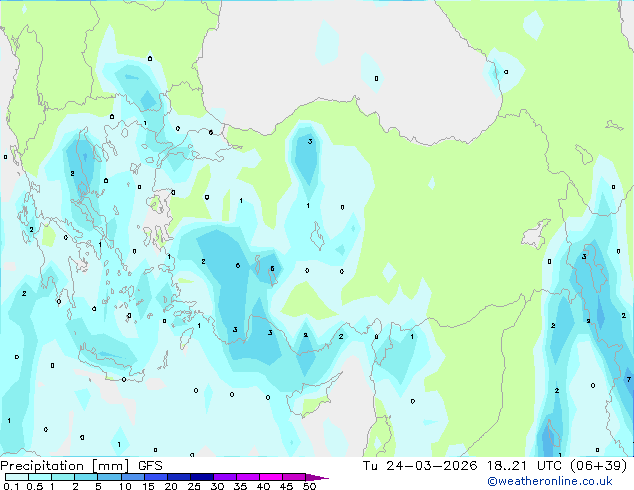Viewport: 634px width, 490px height.
Task: Click the 5–10 mm legend color box
Action: (110, 477)
